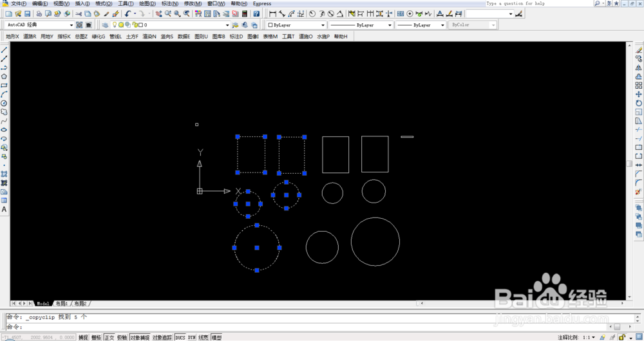Toggle 极轴 polar tracking in status bar
Image resolution: width=644 pixels, height=341 pixels.
point(122,337)
